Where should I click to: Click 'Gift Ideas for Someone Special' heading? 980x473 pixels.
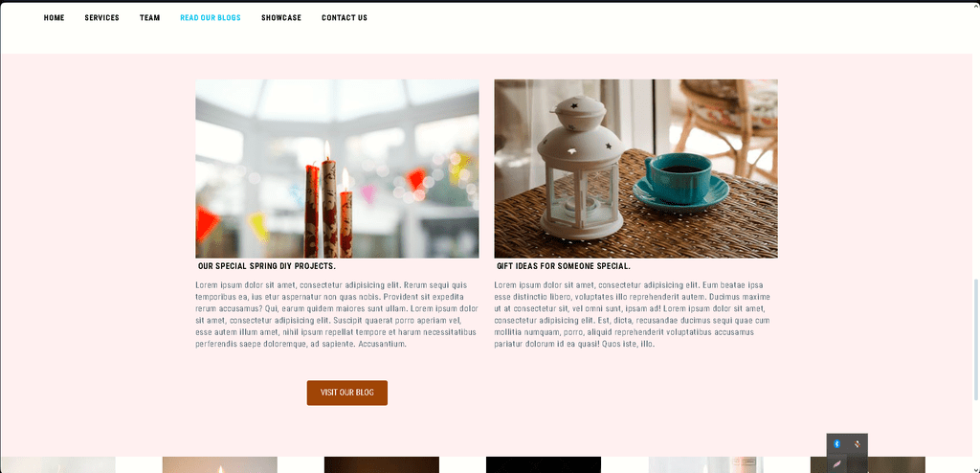click(x=564, y=266)
